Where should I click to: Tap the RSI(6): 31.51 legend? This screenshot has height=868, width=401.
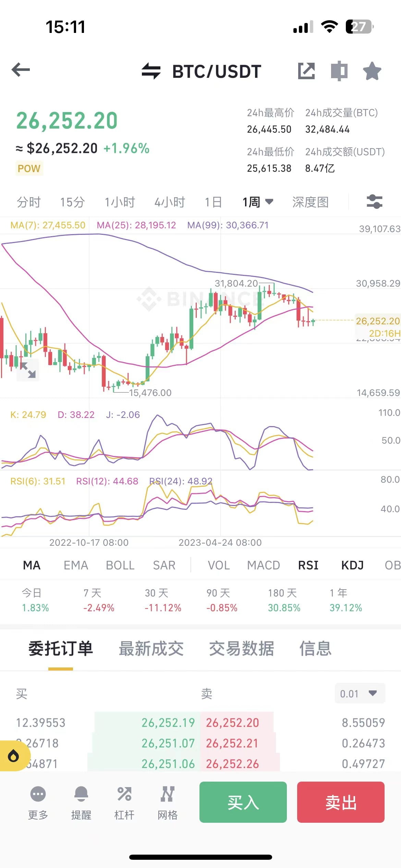pyautogui.click(x=38, y=481)
